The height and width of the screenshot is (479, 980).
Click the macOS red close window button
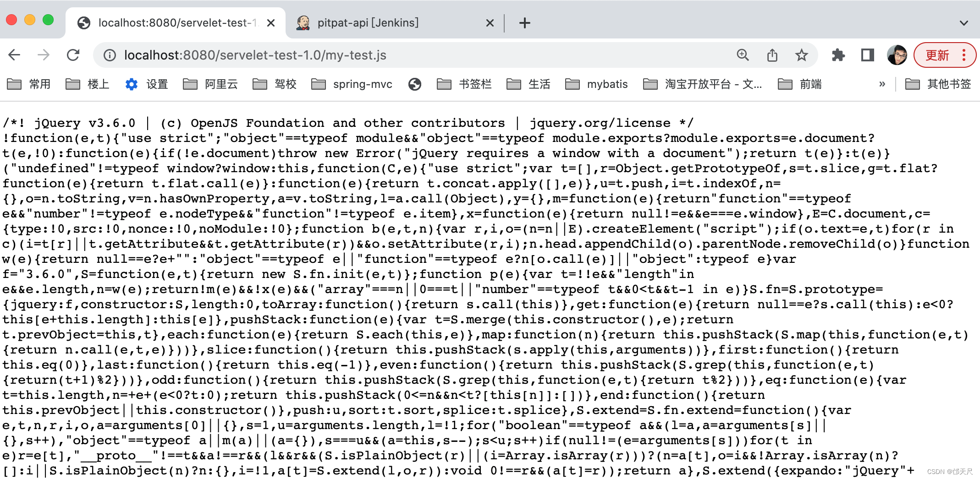(11, 20)
